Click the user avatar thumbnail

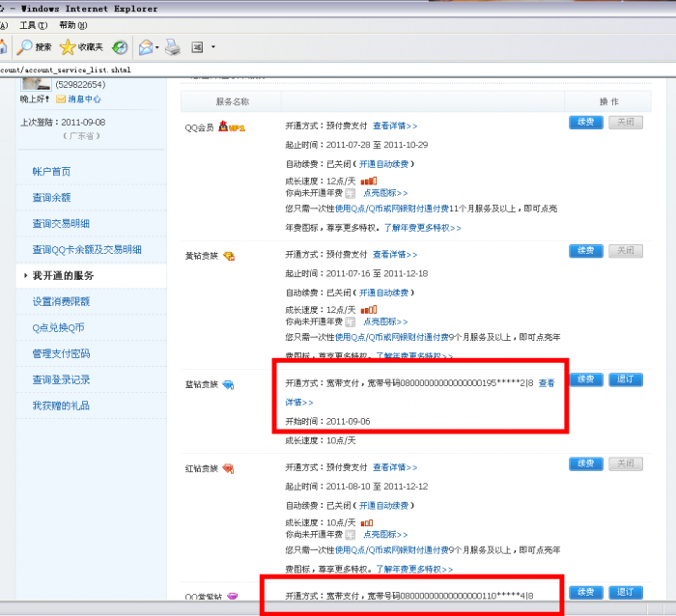[37, 83]
